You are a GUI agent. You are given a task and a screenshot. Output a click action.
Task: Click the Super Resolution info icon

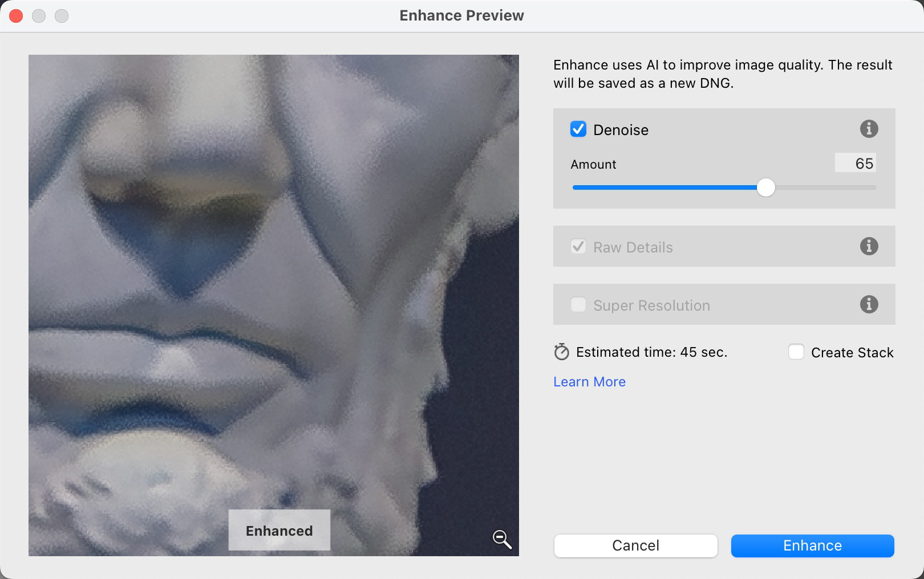[869, 304]
